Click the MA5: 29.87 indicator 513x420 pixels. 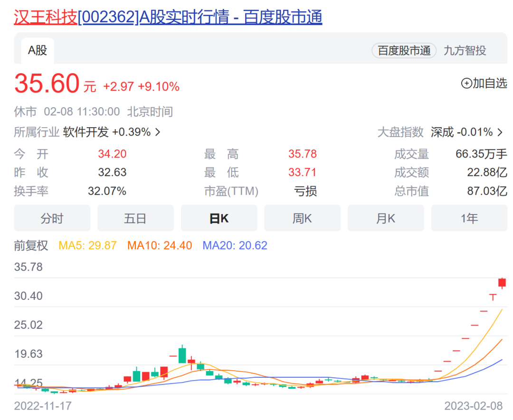pyautogui.click(x=88, y=245)
